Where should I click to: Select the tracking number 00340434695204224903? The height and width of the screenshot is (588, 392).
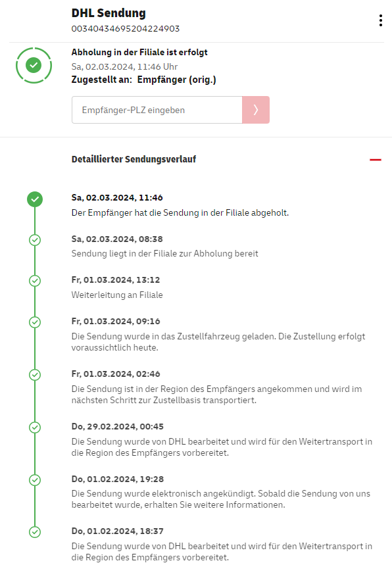coord(125,29)
